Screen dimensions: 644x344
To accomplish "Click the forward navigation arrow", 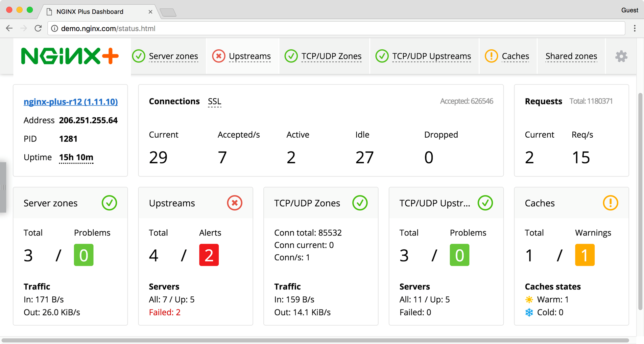I will click(x=24, y=28).
